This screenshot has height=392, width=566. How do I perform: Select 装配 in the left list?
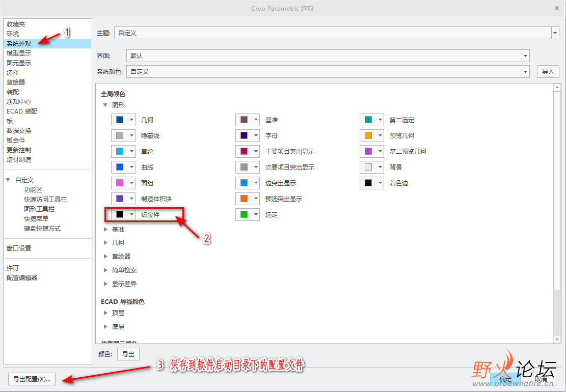pos(13,92)
